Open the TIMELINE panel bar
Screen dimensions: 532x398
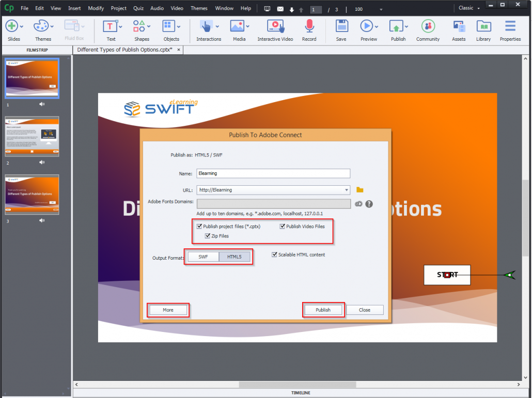click(x=301, y=392)
